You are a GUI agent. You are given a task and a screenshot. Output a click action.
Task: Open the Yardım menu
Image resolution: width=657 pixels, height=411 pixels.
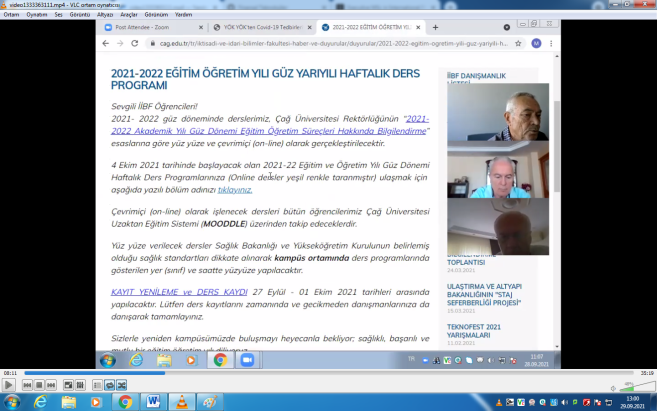tap(183, 15)
